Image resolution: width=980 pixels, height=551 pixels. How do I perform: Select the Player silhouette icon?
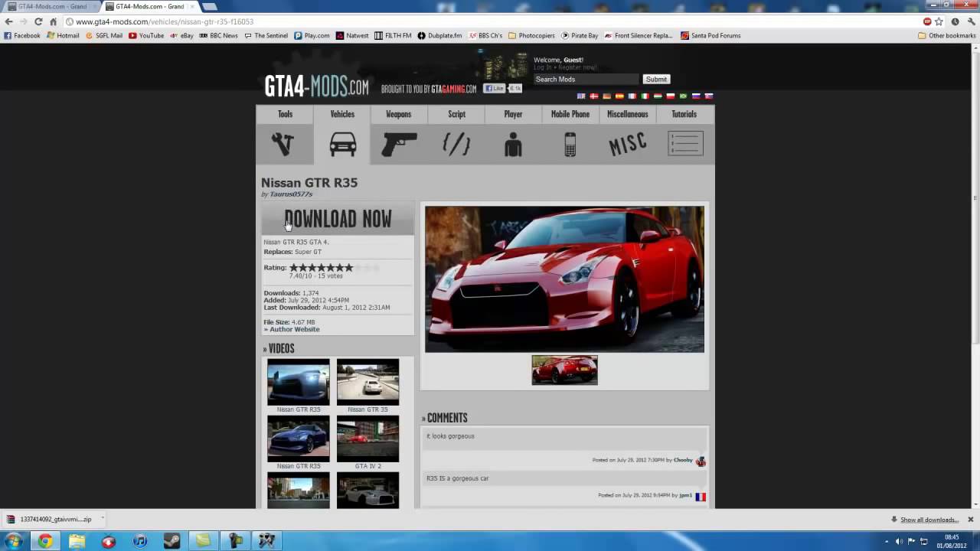(513, 144)
